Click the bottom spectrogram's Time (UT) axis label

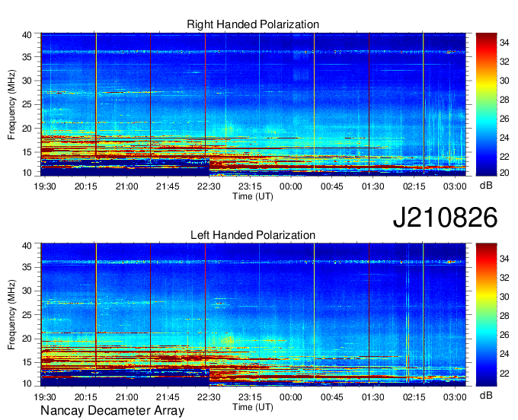(253, 407)
